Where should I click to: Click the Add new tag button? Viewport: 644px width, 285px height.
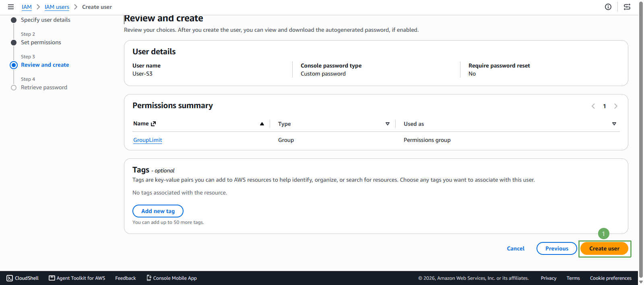[158, 211]
